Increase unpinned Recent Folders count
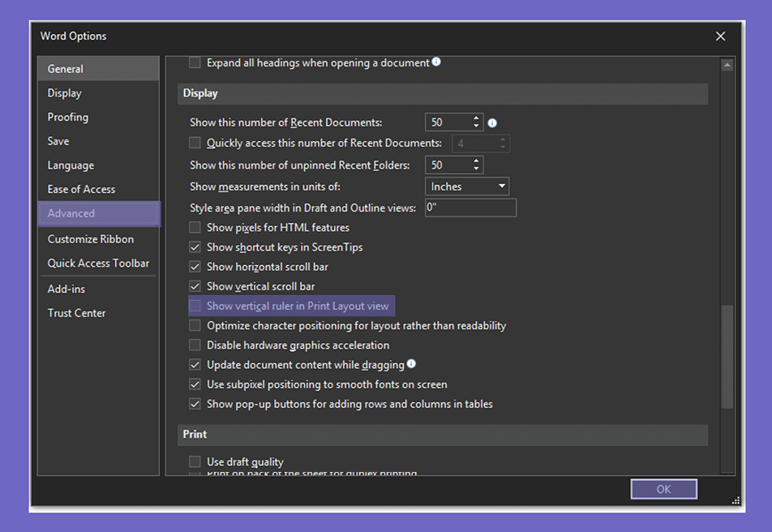772x532 pixels. point(476,161)
